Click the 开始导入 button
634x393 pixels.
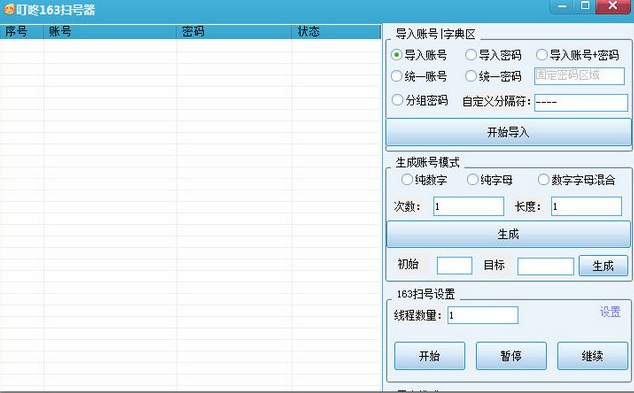click(508, 132)
